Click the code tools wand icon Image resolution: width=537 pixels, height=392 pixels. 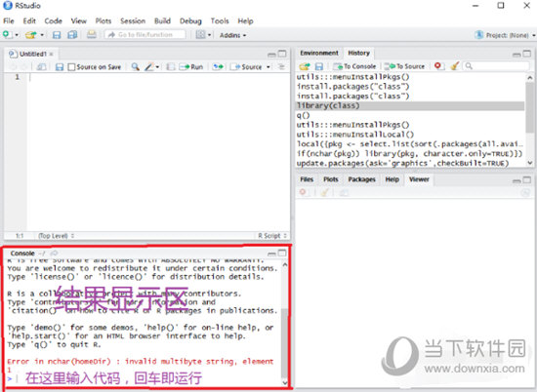149,66
